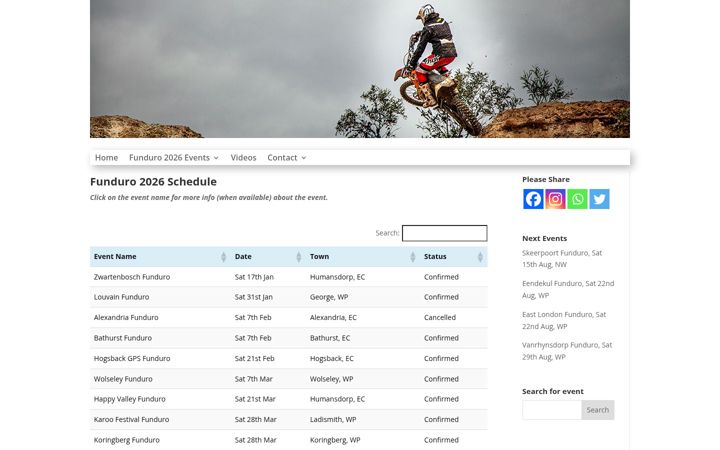Click the motocross rider banner image
The image size is (720, 450).
click(360, 69)
